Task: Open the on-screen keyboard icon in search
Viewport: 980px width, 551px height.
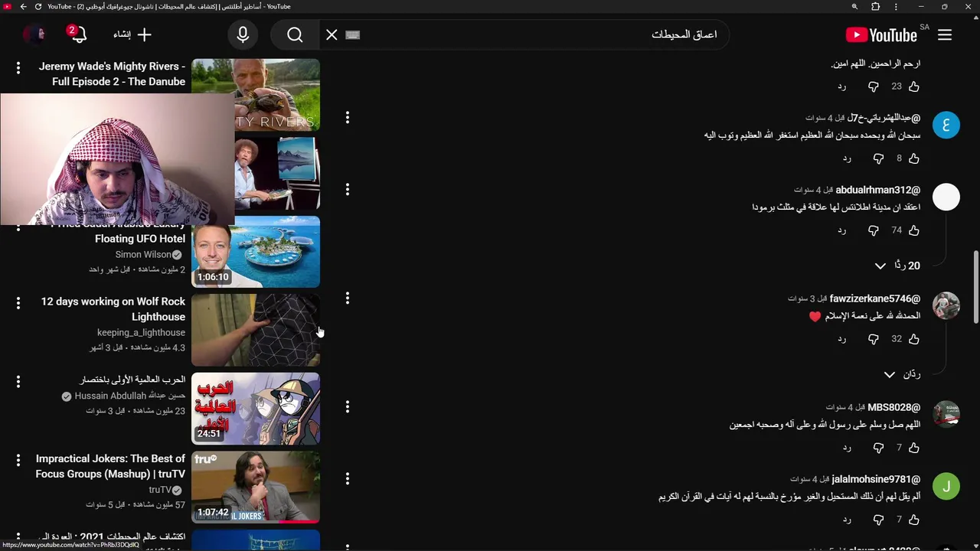Action: point(352,35)
